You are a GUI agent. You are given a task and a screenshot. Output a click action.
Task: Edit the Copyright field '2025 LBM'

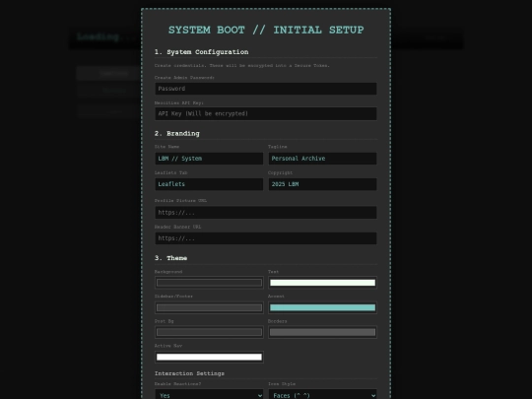[x=322, y=184]
